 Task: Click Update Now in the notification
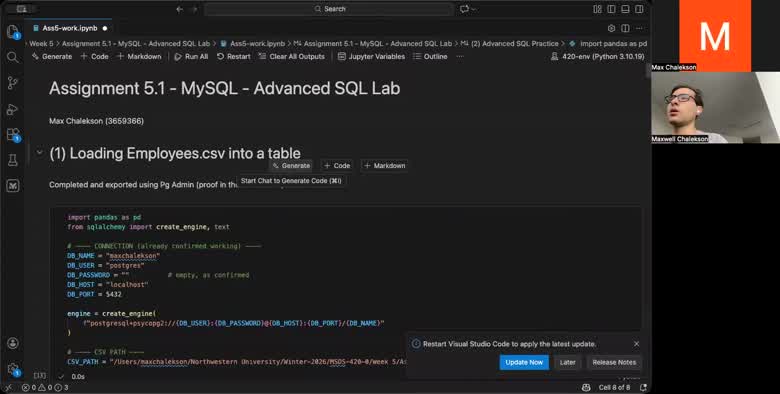(524, 362)
